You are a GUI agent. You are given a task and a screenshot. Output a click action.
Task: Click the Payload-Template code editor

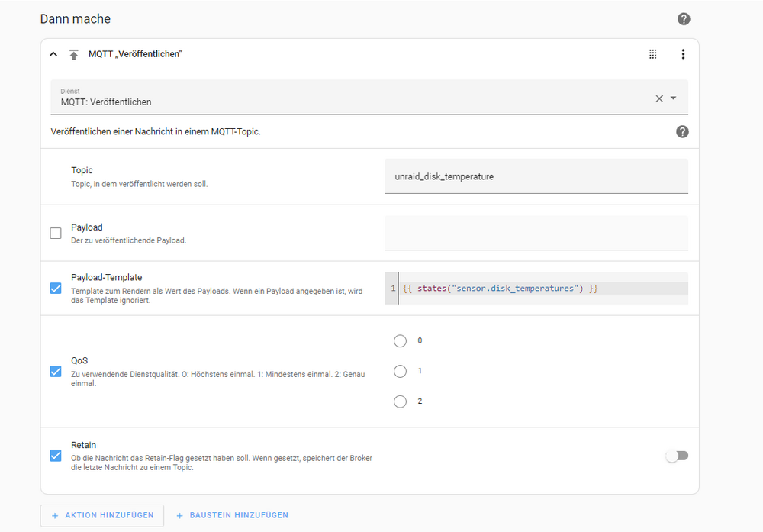coord(536,289)
